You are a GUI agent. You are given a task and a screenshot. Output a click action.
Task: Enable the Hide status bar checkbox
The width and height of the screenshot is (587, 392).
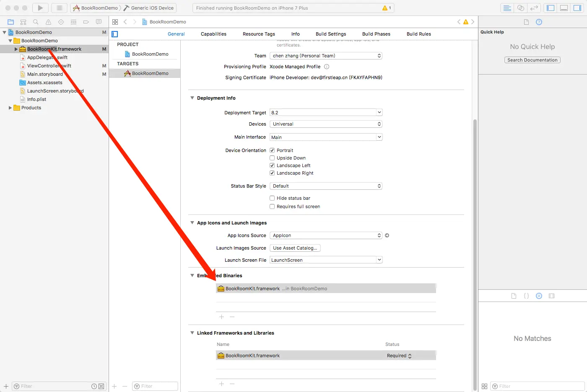point(272,198)
